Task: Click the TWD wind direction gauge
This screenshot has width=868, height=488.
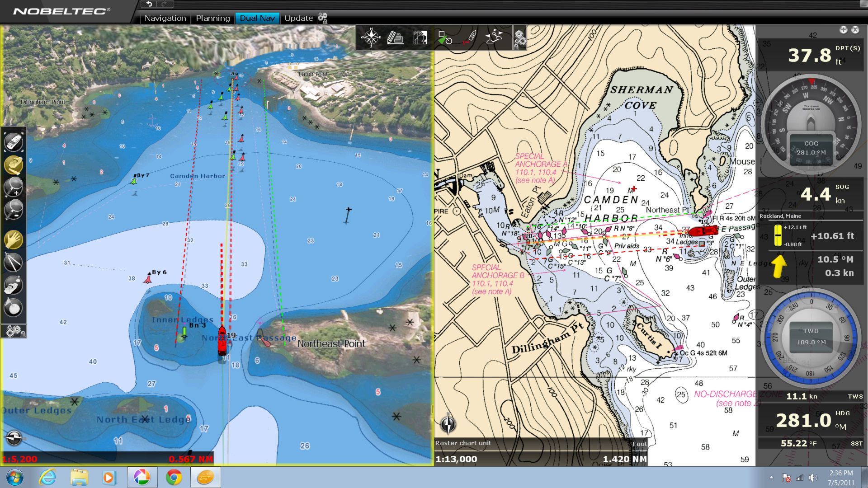Action: [x=811, y=338]
